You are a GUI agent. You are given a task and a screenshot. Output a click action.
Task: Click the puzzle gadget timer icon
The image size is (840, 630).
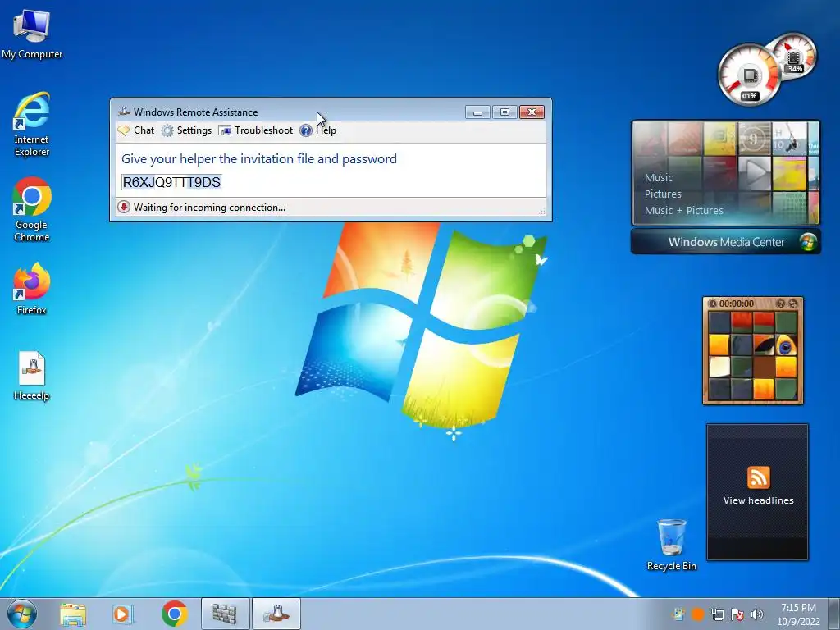pyautogui.click(x=713, y=304)
